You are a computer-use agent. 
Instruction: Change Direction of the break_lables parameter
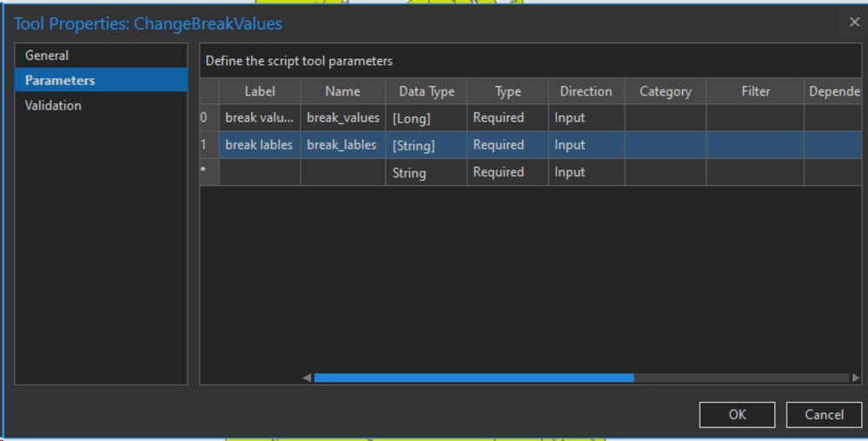click(x=586, y=145)
